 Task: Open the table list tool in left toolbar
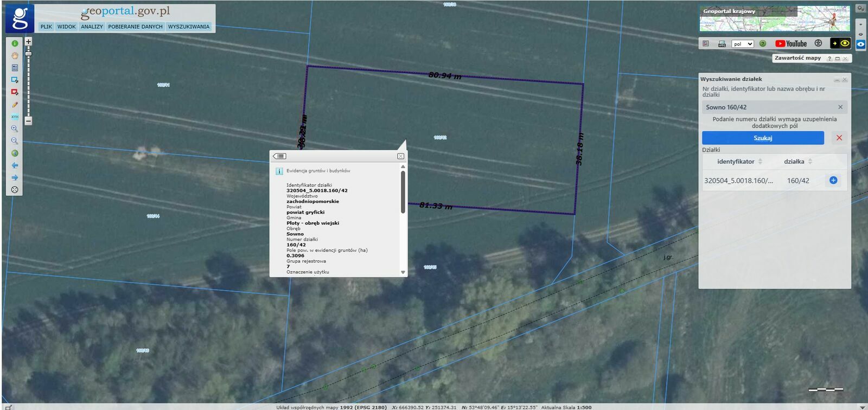[15, 68]
